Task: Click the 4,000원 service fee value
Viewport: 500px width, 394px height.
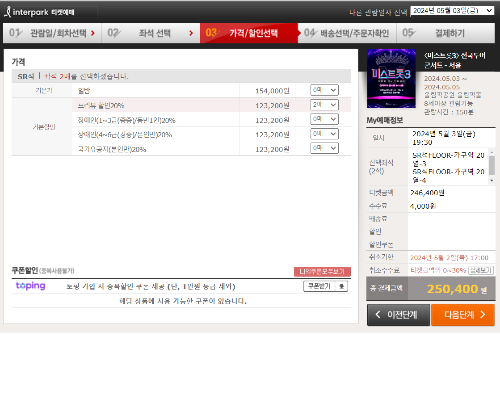Action: [423, 206]
